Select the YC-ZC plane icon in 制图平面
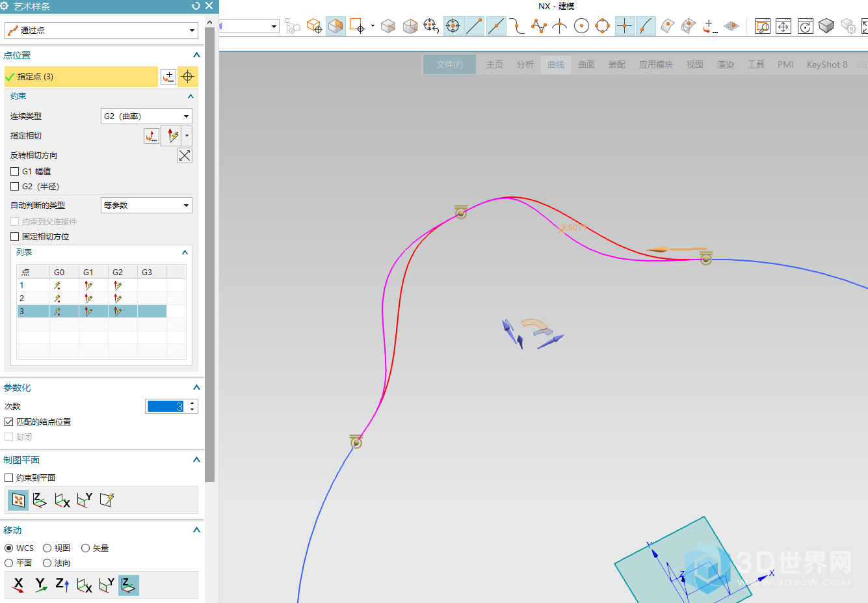Image resolution: width=868 pixels, height=603 pixels. point(62,500)
